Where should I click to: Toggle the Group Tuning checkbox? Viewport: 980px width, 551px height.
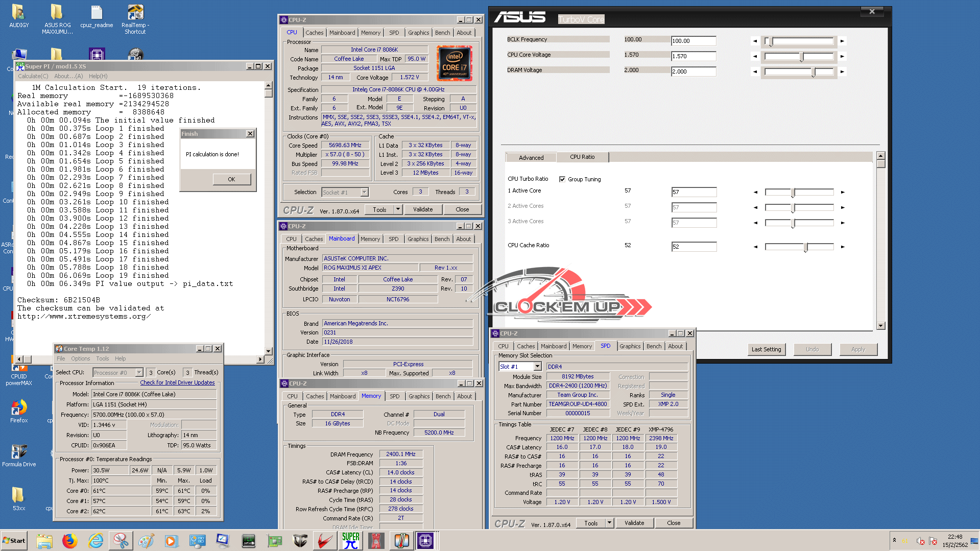tap(562, 179)
